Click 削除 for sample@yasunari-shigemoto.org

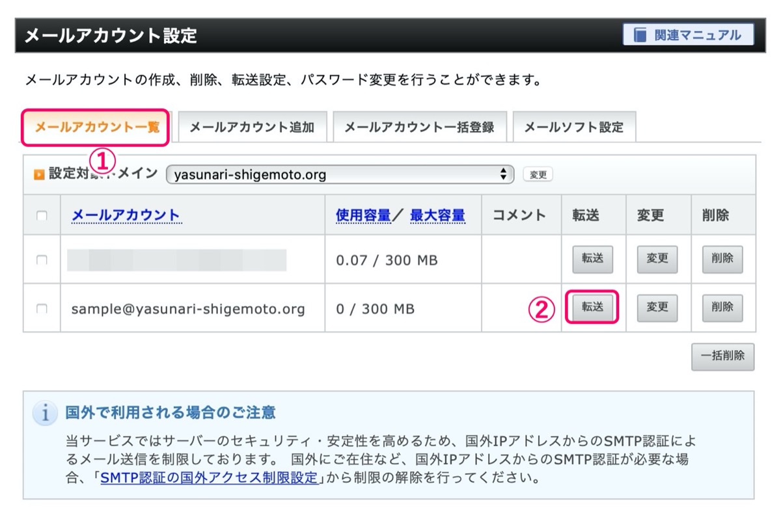[722, 308]
